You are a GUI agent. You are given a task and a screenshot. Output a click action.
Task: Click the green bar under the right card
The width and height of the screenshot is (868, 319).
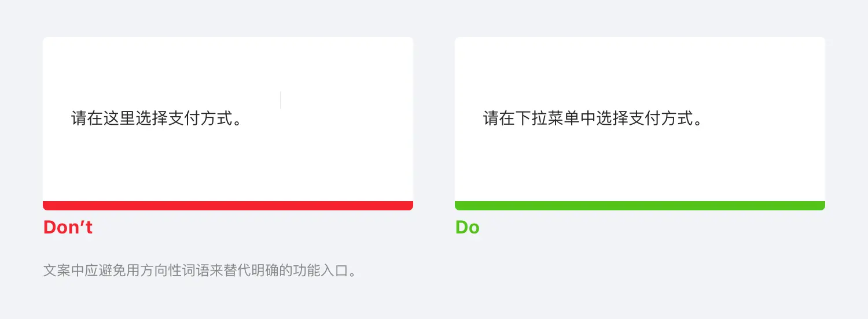pos(639,206)
